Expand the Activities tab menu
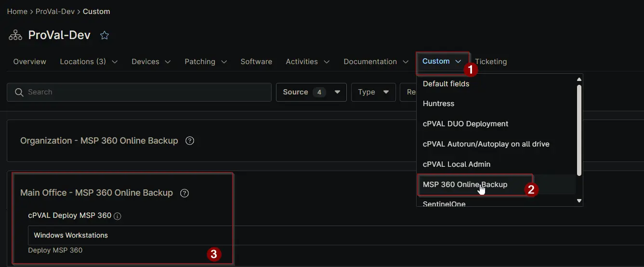 [308, 62]
